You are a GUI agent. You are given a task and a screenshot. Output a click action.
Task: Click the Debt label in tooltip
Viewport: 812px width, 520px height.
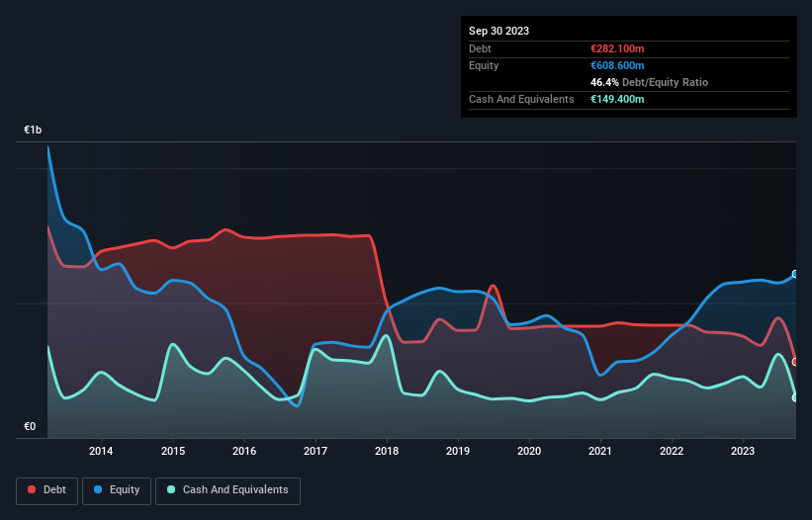point(480,48)
